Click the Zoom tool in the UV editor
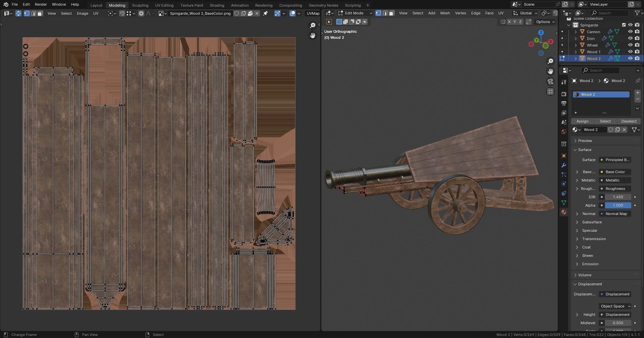This screenshot has height=338, width=644. coord(313,25)
